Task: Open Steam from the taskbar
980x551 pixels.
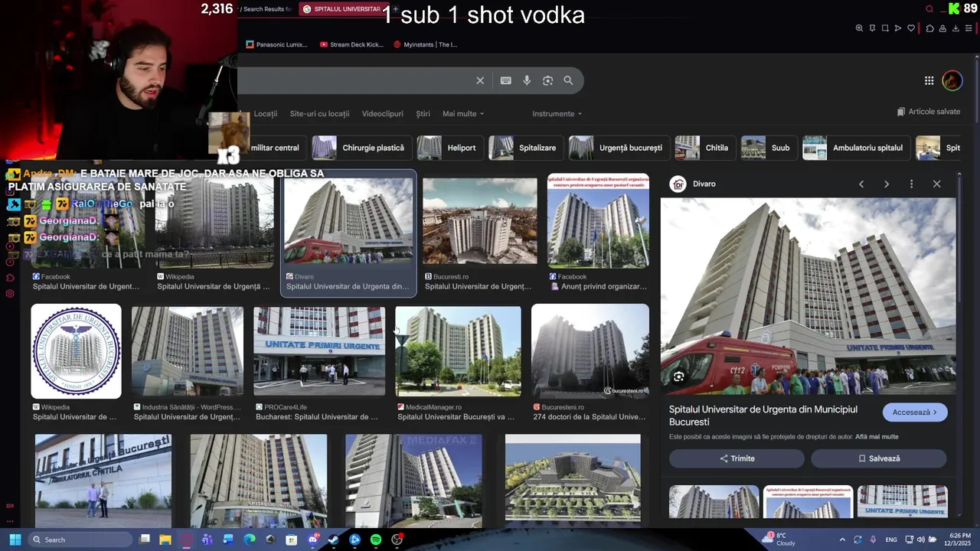Action: click(x=334, y=540)
